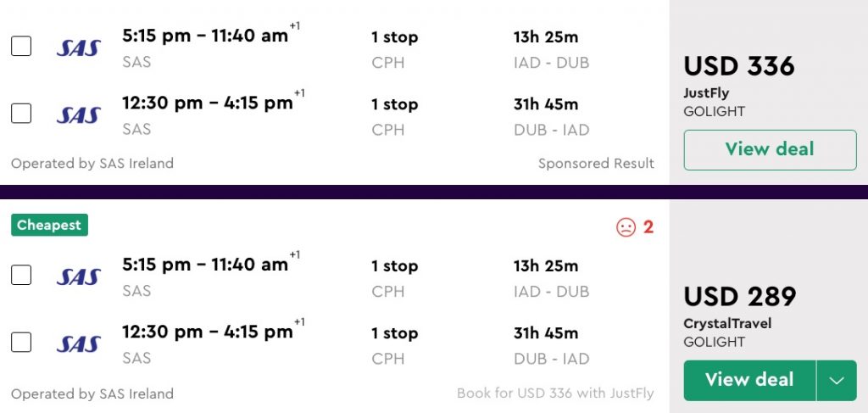Tick checkbox for sponsored 12:30 pm return flight
This screenshot has width=868, height=413.
(21, 113)
